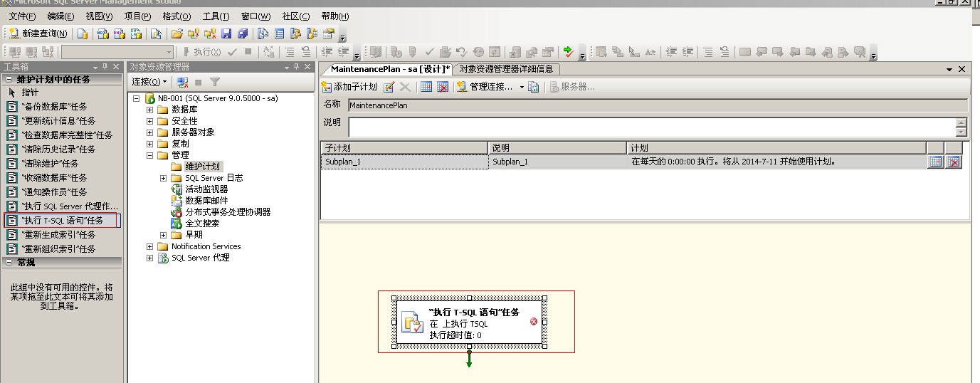Click the filter funnel icon in Object Explorer
This screenshot has height=383, width=980.
tap(215, 82)
